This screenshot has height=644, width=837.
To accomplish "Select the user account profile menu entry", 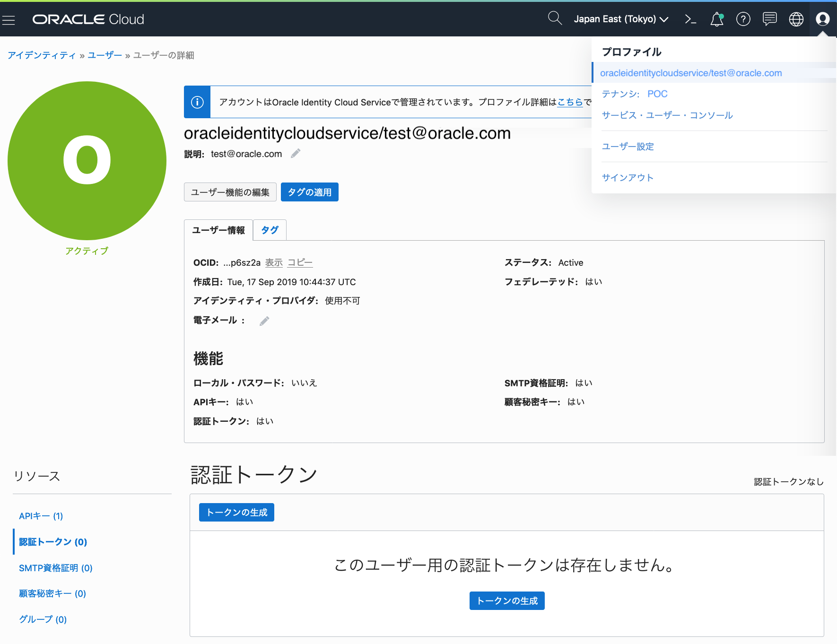I will coord(714,73).
